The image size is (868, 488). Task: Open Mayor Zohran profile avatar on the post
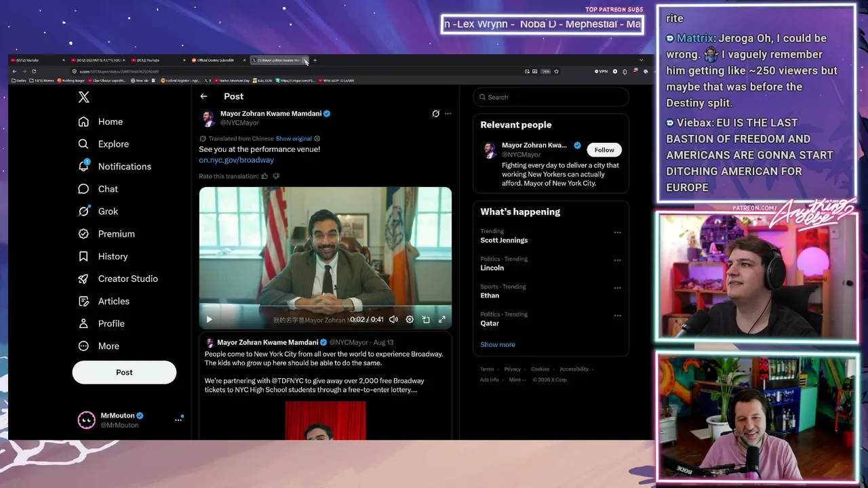(208, 119)
